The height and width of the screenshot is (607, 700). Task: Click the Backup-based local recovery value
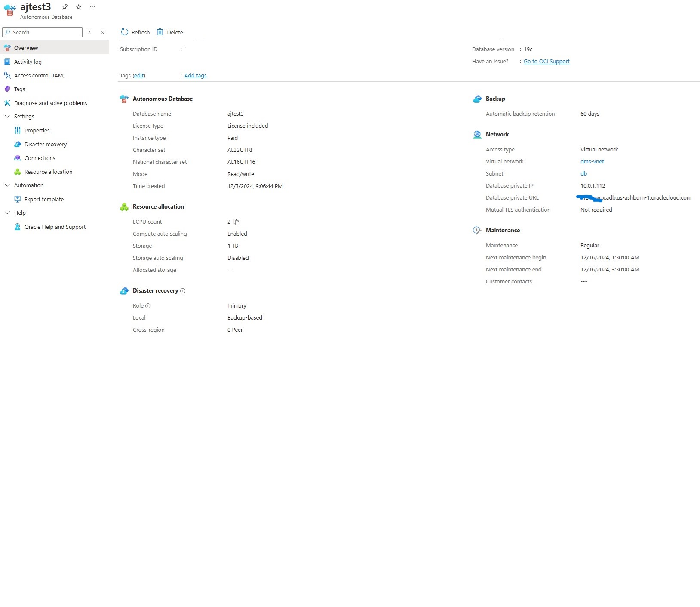click(245, 318)
